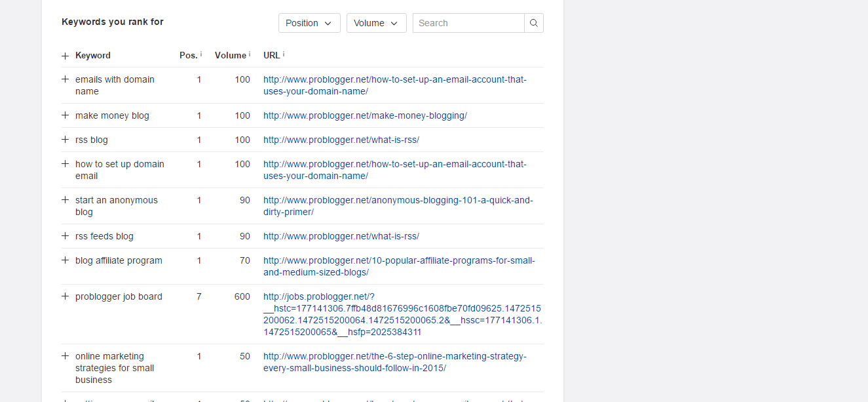Open the Position filter dropdown
The image size is (868, 402).
click(x=309, y=23)
